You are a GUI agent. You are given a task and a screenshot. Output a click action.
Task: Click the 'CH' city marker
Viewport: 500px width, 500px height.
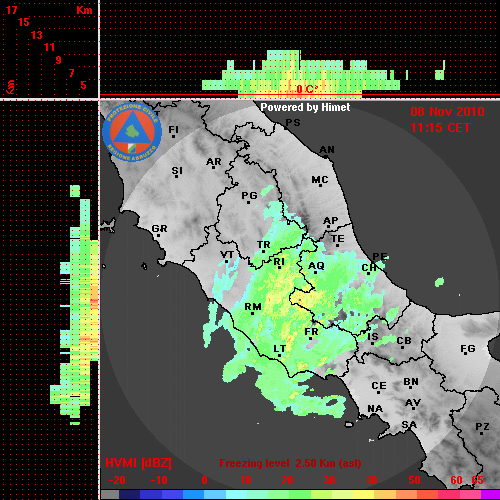click(x=369, y=269)
